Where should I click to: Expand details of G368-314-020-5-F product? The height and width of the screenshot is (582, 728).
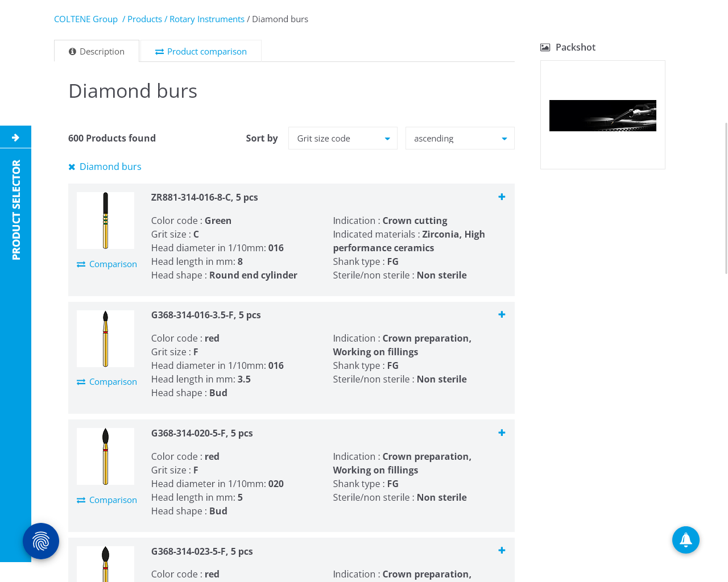502,433
